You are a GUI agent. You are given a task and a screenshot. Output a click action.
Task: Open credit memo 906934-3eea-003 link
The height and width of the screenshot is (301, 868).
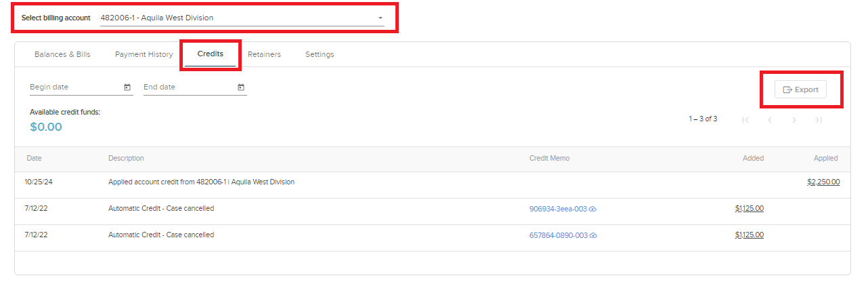[x=558, y=209]
